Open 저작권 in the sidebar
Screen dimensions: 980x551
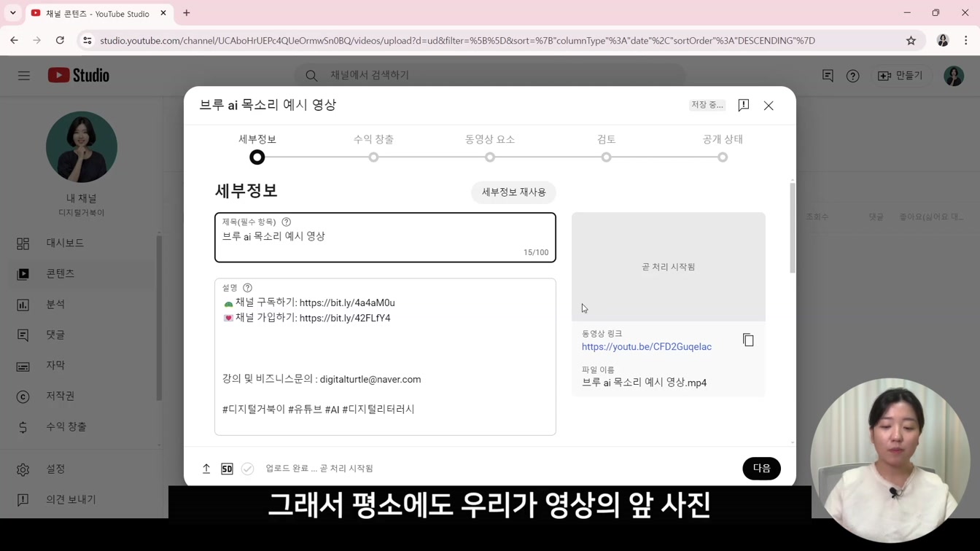pyautogui.click(x=61, y=396)
